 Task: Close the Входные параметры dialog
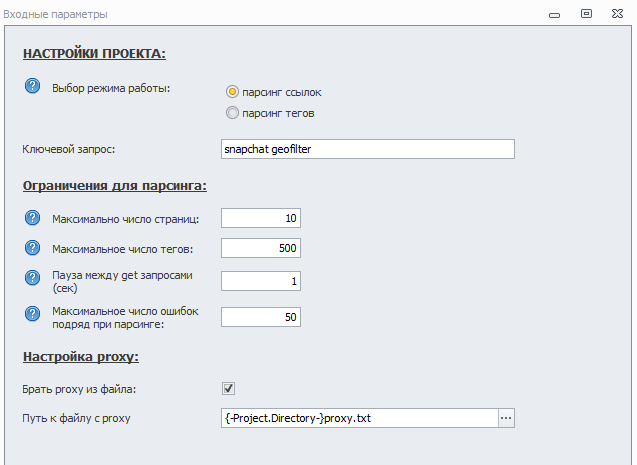617,14
